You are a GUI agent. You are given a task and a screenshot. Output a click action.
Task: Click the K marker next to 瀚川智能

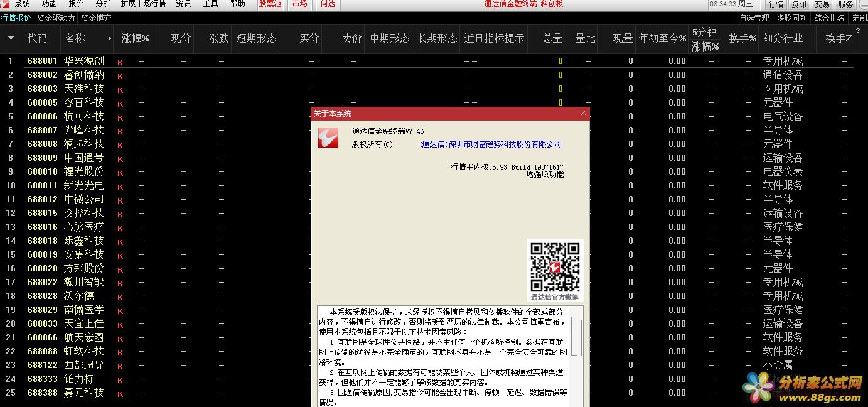121,283
